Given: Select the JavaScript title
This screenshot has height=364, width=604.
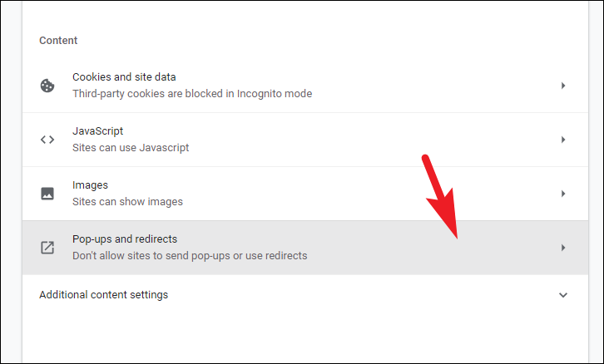Looking at the screenshot, I should coord(97,131).
